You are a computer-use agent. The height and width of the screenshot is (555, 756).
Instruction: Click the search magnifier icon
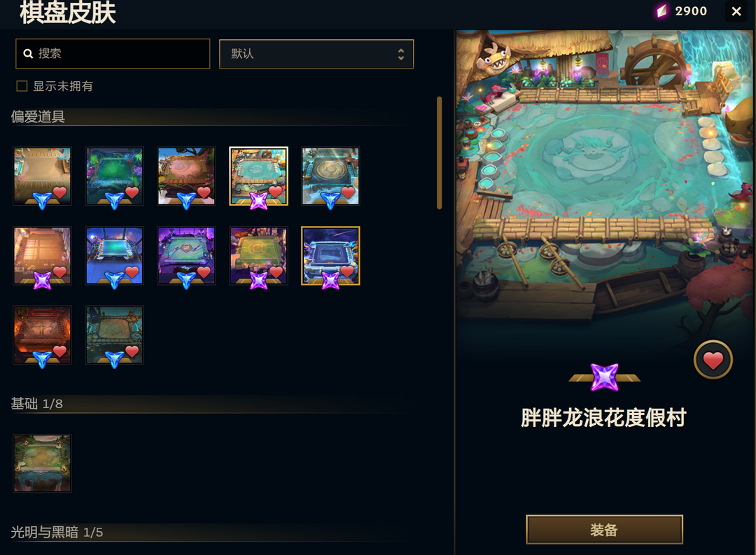29,53
